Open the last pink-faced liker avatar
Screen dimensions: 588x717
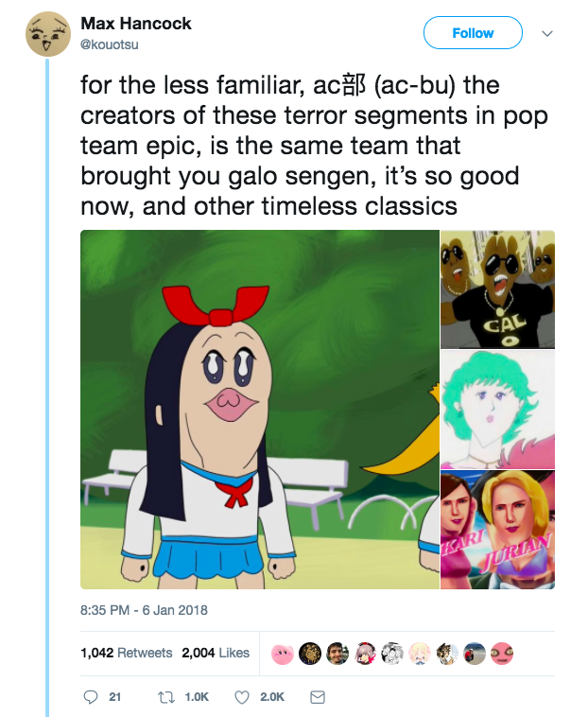tap(503, 653)
